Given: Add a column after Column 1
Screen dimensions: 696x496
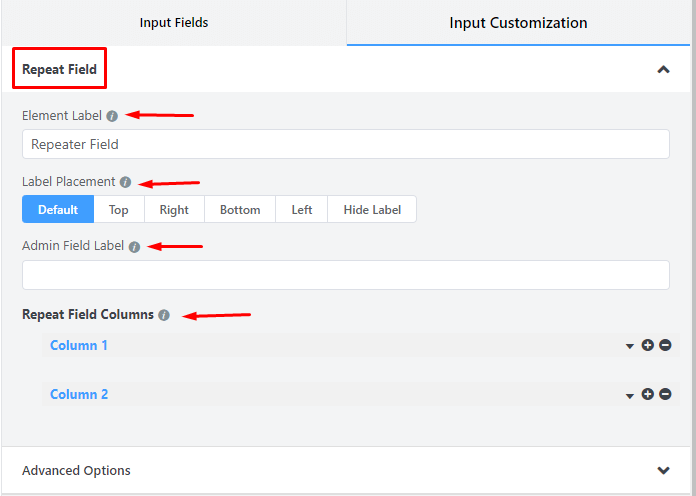Looking at the screenshot, I should (x=648, y=345).
